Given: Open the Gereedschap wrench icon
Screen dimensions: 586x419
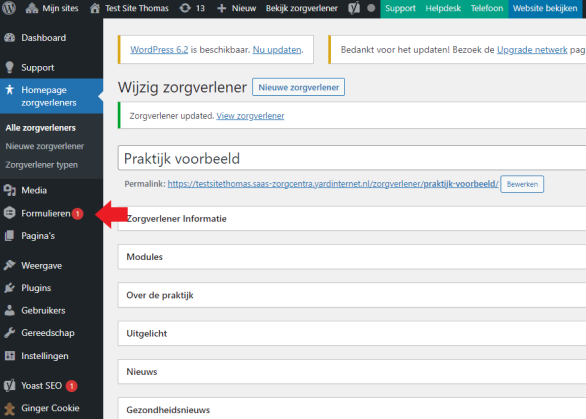Looking at the screenshot, I should pyautogui.click(x=10, y=333).
